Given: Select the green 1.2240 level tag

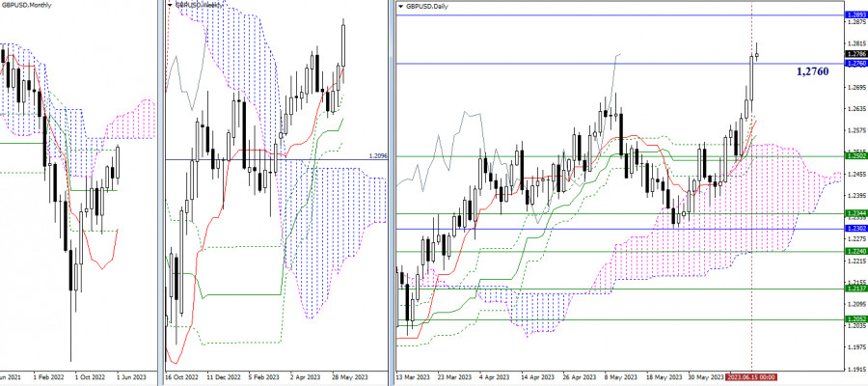Looking at the screenshot, I should 855,251.
